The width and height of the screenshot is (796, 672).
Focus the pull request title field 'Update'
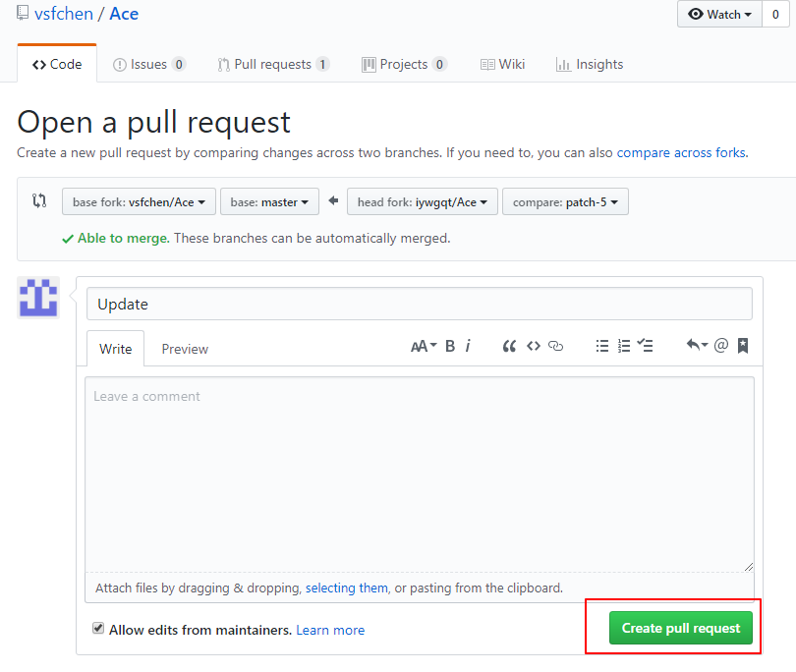[420, 304]
